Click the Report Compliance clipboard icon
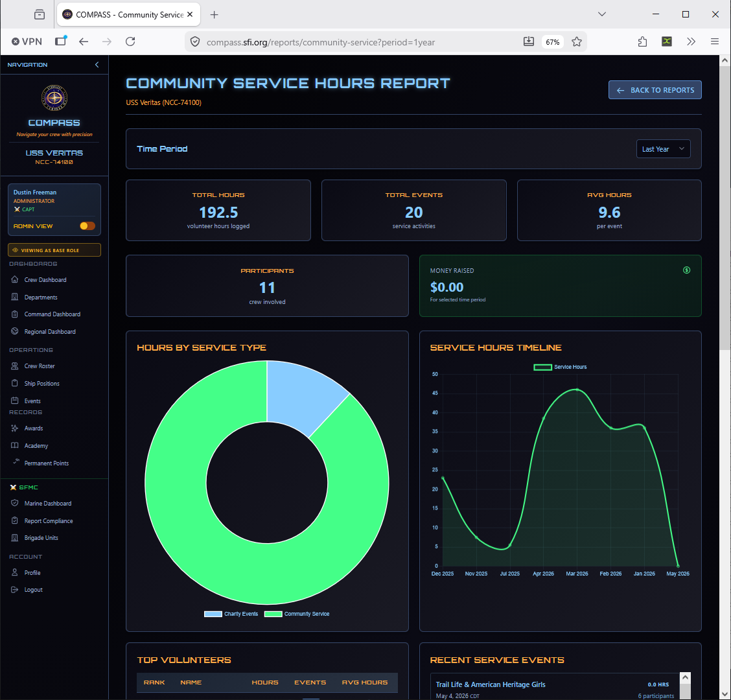This screenshot has width=731, height=700. (x=14, y=520)
